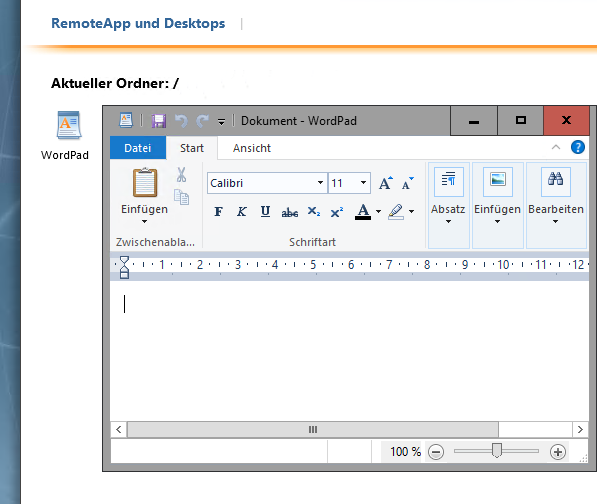Click the Calibri font name field
The height and width of the screenshot is (504, 597).
coord(263,183)
